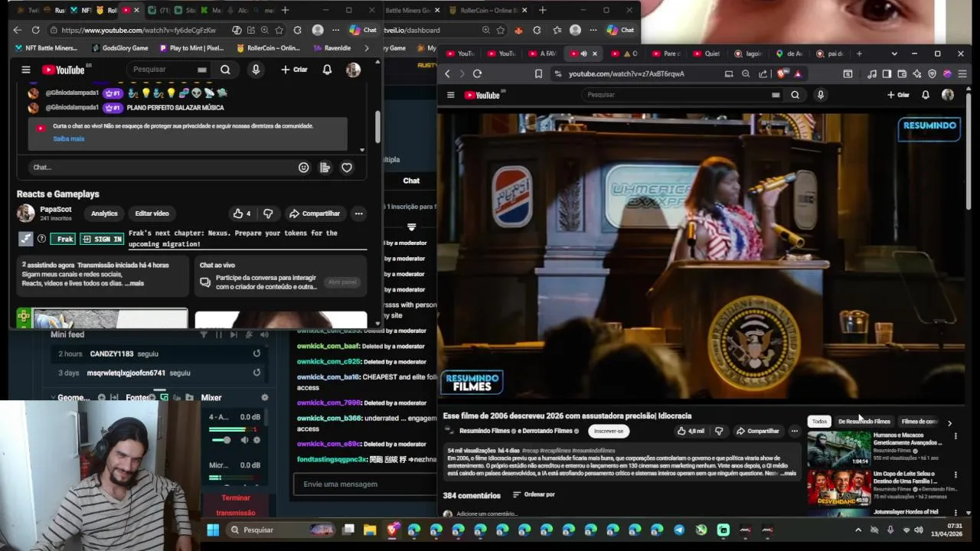Viewport: 980px width, 551px height.
Task: Select the Todos filter chip
Action: click(819, 422)
